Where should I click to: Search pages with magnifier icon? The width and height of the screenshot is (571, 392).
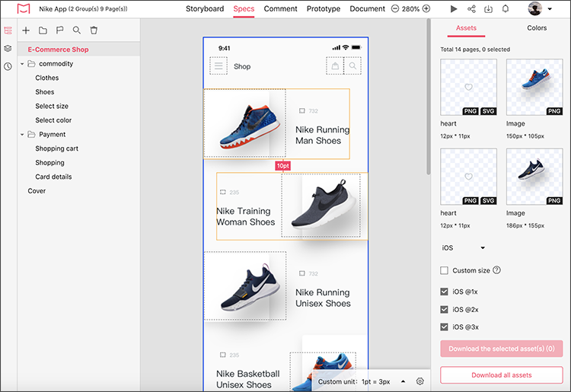[x=76, y=30]
